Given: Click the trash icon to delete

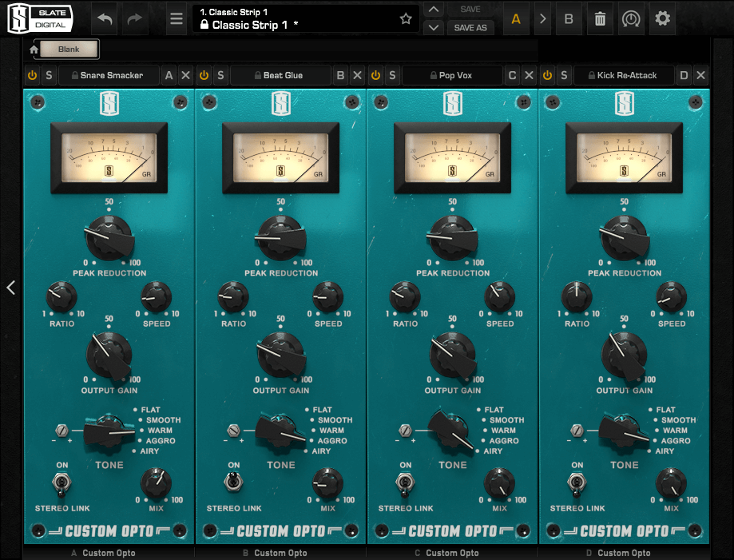Looking at the screenshot, I should click(x=600, y=18).
